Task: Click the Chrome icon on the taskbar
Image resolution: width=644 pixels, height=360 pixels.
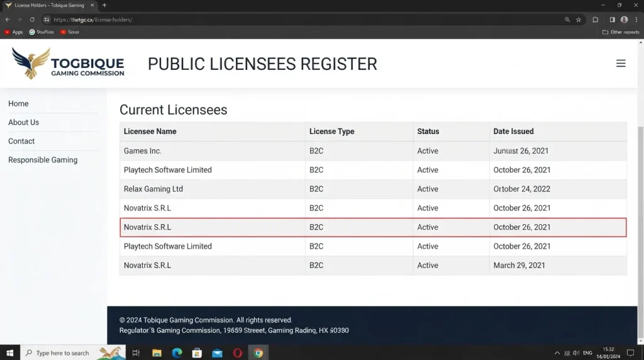Action: pos(258,352)
